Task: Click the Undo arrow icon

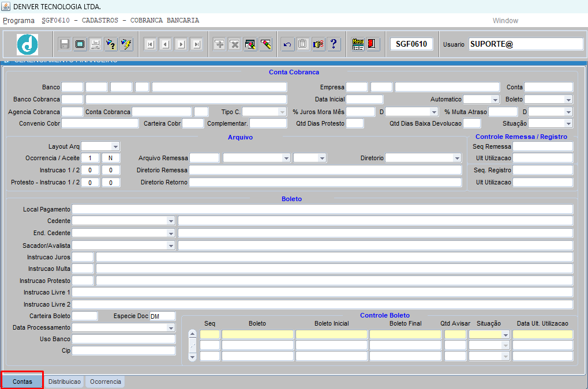Action: click(x=288, y=44)
